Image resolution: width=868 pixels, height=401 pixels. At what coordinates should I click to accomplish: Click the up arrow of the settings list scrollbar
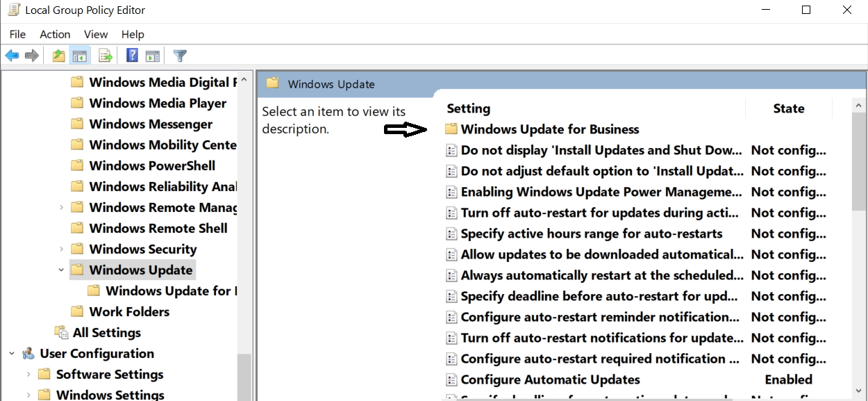859,106
